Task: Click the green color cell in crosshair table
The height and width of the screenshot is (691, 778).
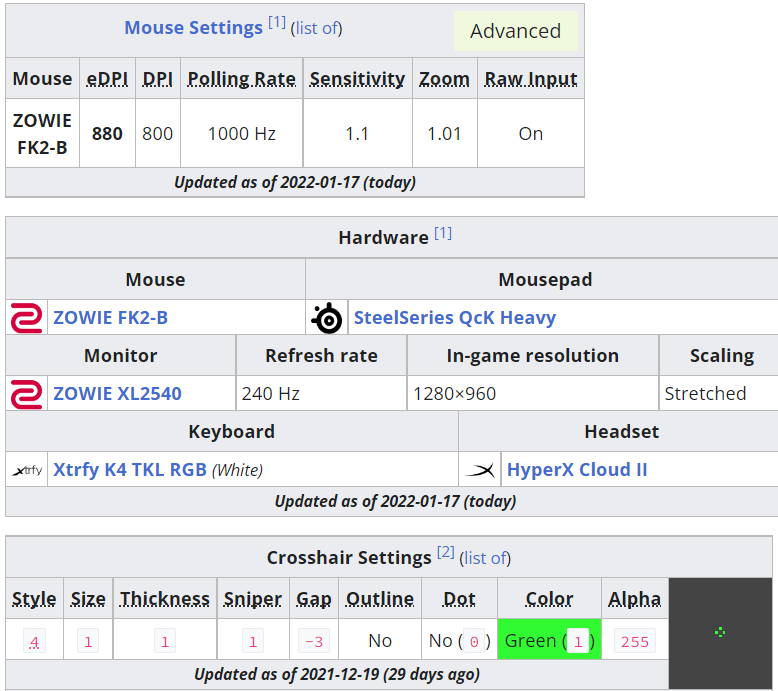Action: (549, 640)
